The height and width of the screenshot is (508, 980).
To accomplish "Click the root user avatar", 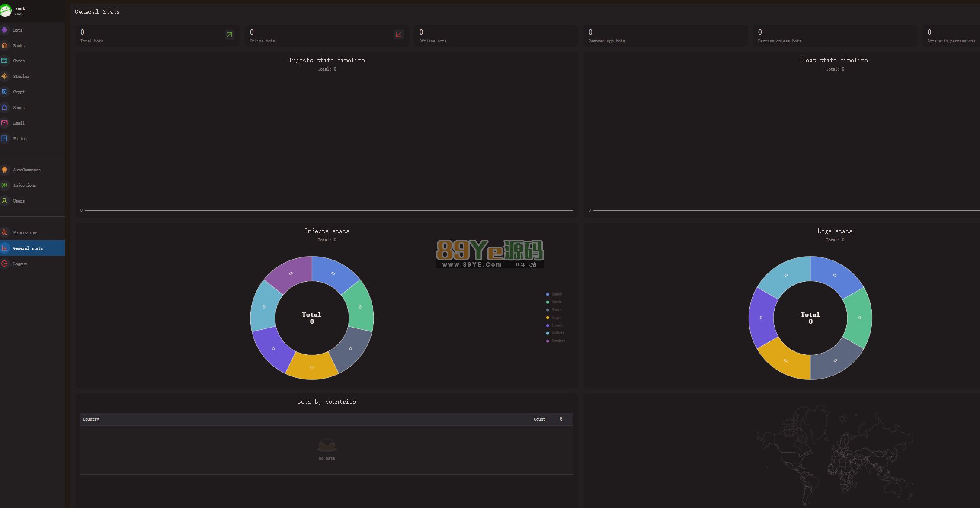I will (x=6, y=10).
